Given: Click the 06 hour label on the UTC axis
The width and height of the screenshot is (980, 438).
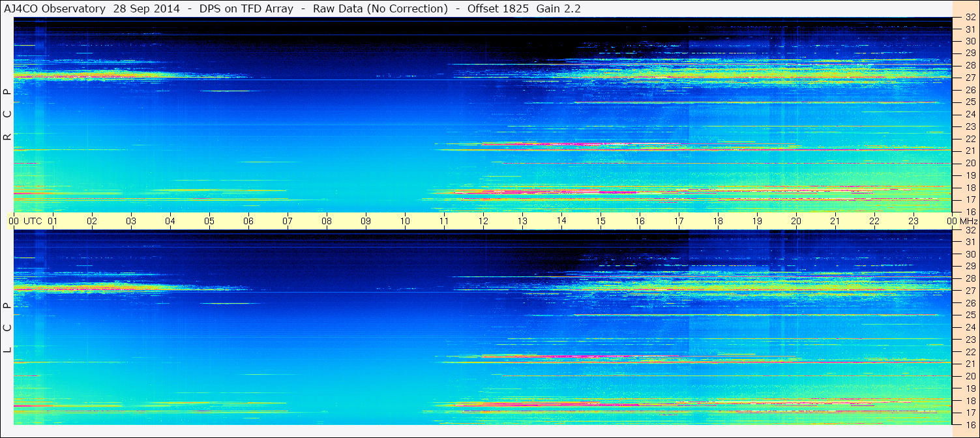Looking at the screenshot, I should (x=248, y=221).
